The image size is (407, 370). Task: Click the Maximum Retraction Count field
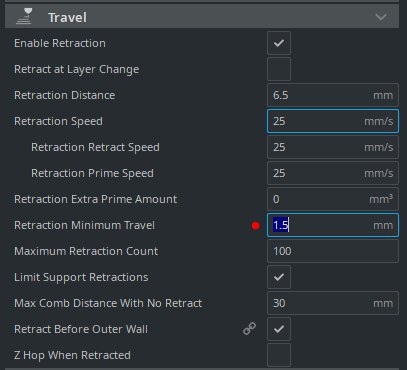pyautogui.click(x=333, y=251)
